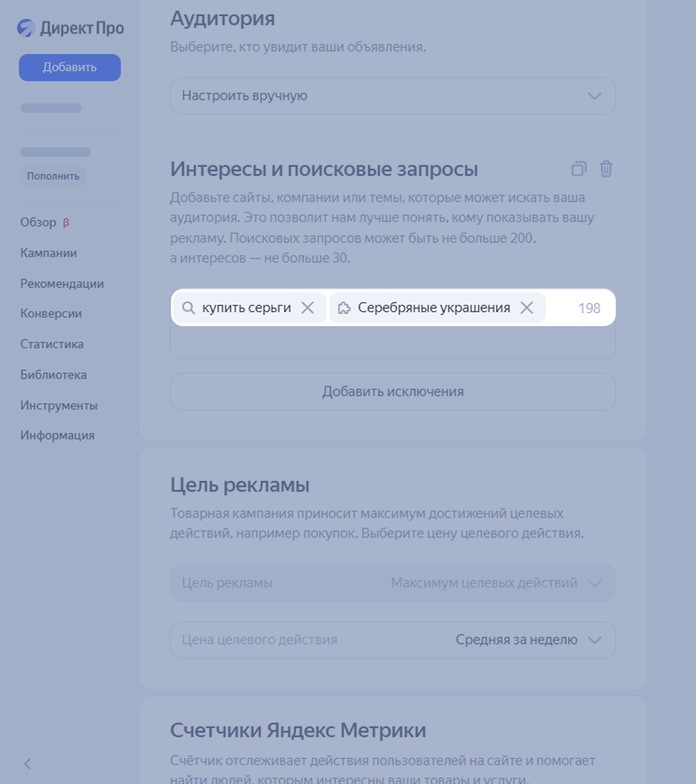
Task: Open 'Статистика' in the sidebar
Action: click(x=52, y=344)
